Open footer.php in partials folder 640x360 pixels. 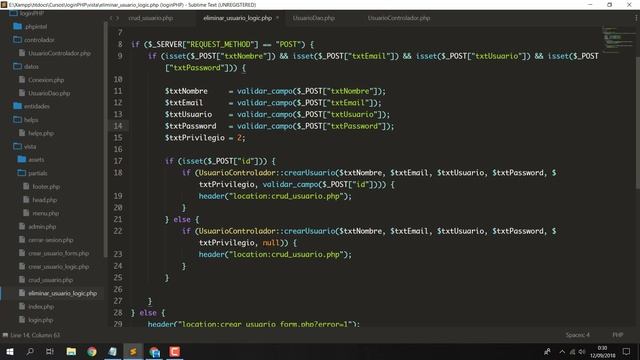[x=46, y=187]
